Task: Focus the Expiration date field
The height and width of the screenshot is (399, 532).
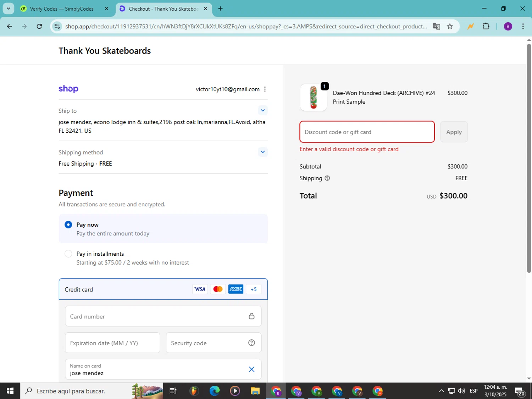Action: click(x=112, y=343)
